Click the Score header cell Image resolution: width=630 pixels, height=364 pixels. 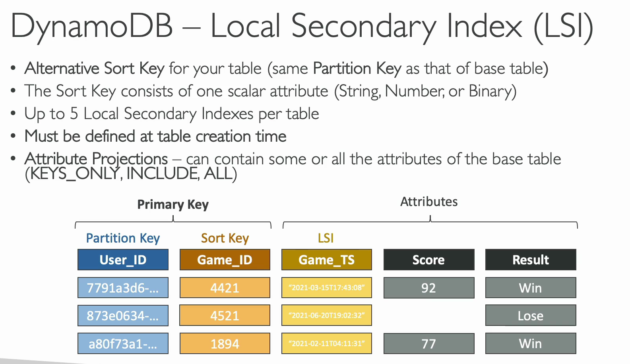[428, 260]
